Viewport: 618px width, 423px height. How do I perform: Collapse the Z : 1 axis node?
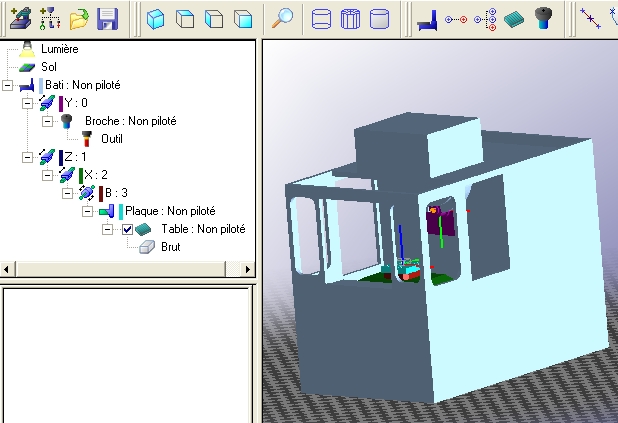27,157
